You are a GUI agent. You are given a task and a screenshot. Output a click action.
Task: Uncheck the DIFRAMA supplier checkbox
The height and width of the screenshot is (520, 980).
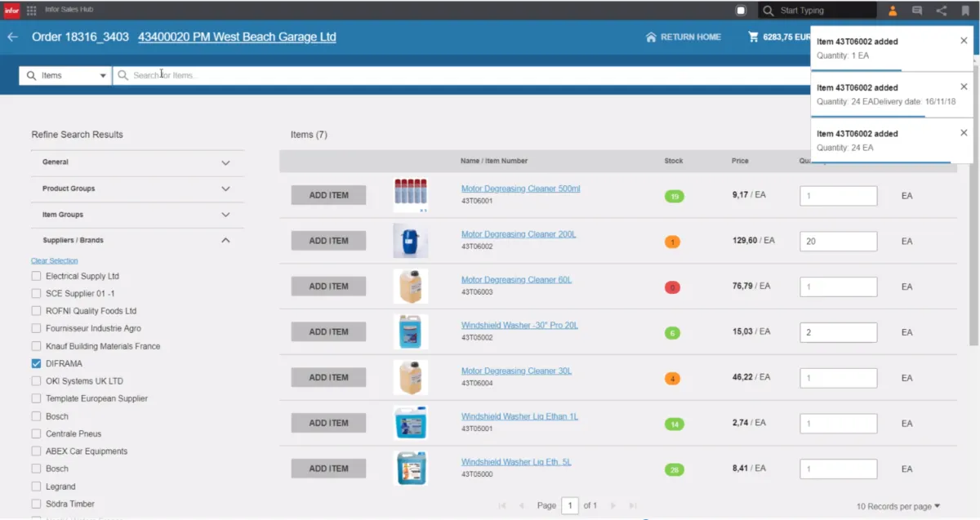coord(36,364)
